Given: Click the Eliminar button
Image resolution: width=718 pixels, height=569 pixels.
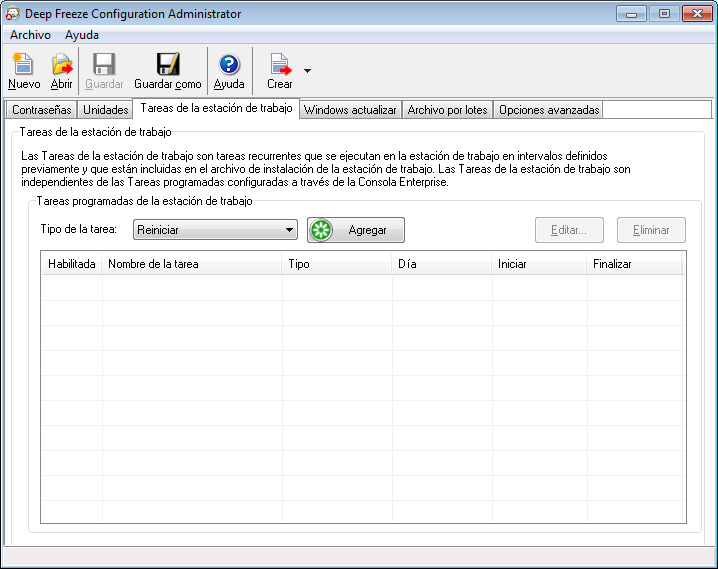Looking at the screenshot, I should 651,230.
